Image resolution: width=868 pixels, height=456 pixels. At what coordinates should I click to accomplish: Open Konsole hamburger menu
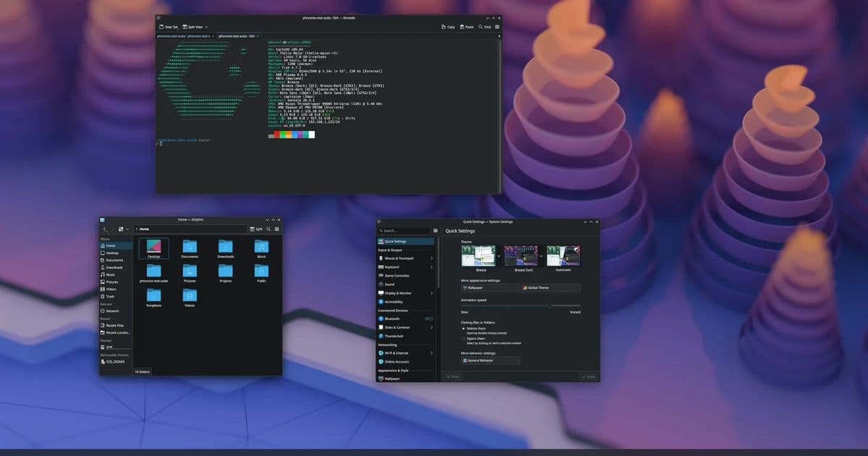pos(497,27)
